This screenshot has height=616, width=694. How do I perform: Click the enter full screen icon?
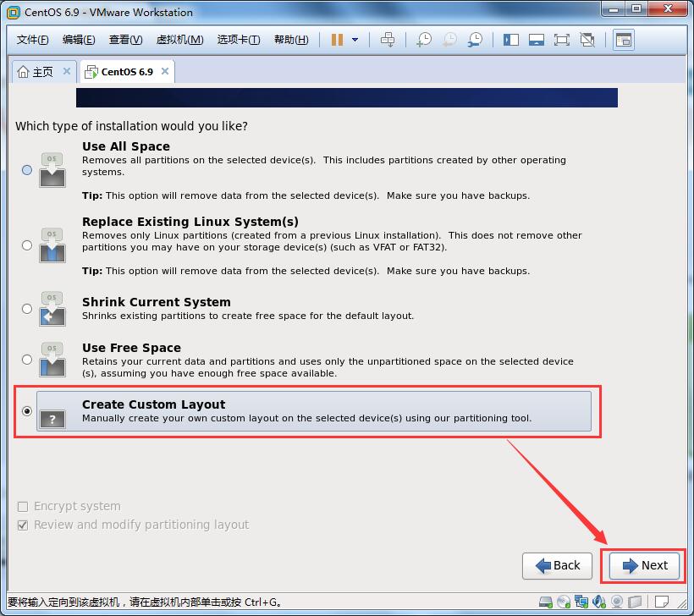562,40
